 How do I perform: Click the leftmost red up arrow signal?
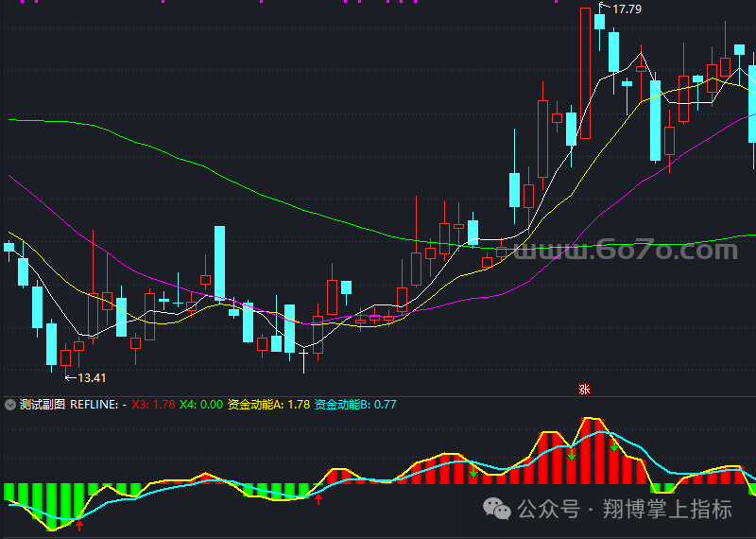[79, 524]
